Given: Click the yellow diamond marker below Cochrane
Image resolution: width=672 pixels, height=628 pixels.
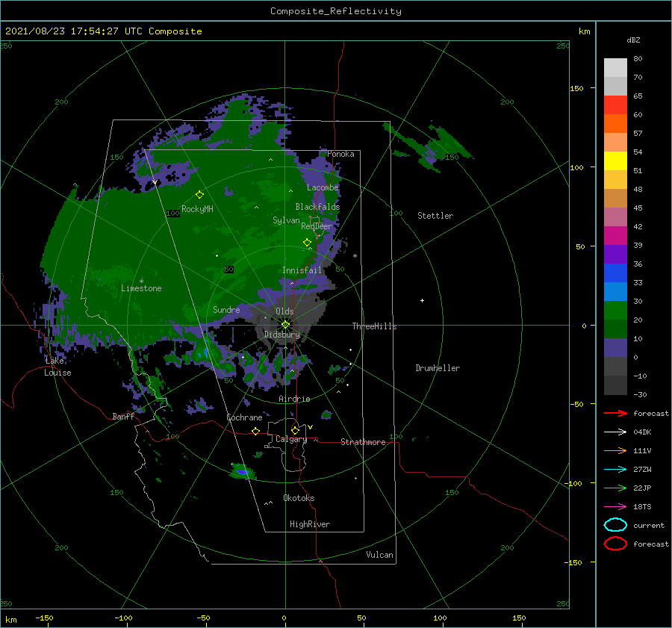Looking at the screenshot, I should tap(255, 431).
